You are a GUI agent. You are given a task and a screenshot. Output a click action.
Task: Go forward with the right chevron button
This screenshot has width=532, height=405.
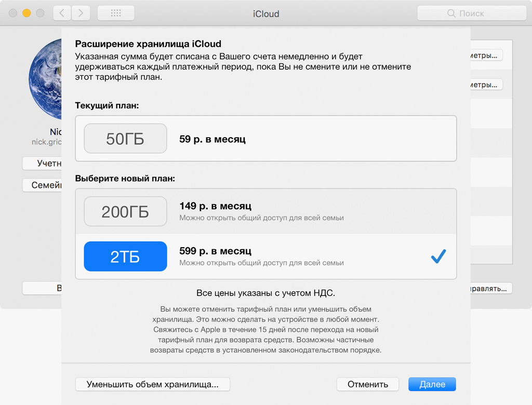click(x=81, y=13)
